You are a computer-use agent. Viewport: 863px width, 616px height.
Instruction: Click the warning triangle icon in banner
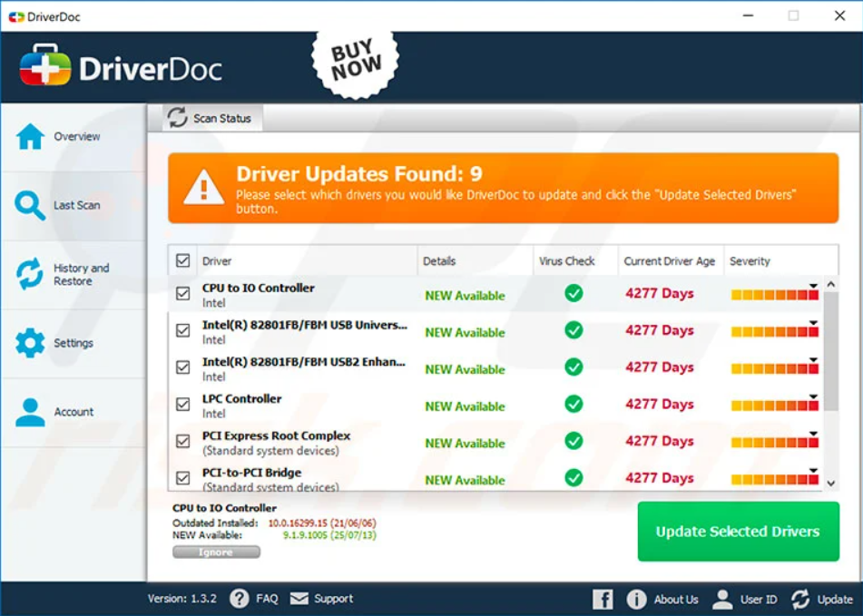click(203, 187)
